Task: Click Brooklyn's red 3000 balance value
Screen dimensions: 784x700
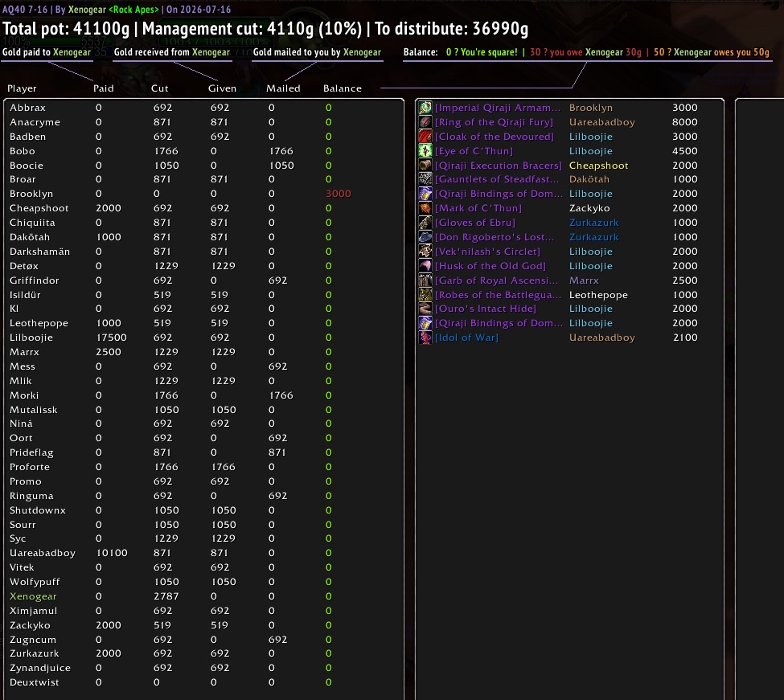Action: pyautogui.click(x=339, y=194)
